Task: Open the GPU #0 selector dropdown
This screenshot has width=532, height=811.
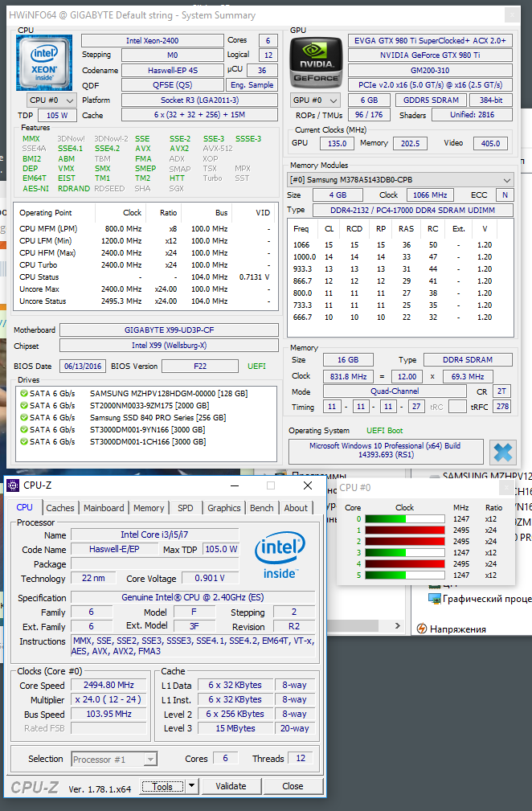Action: click(315, 100)
